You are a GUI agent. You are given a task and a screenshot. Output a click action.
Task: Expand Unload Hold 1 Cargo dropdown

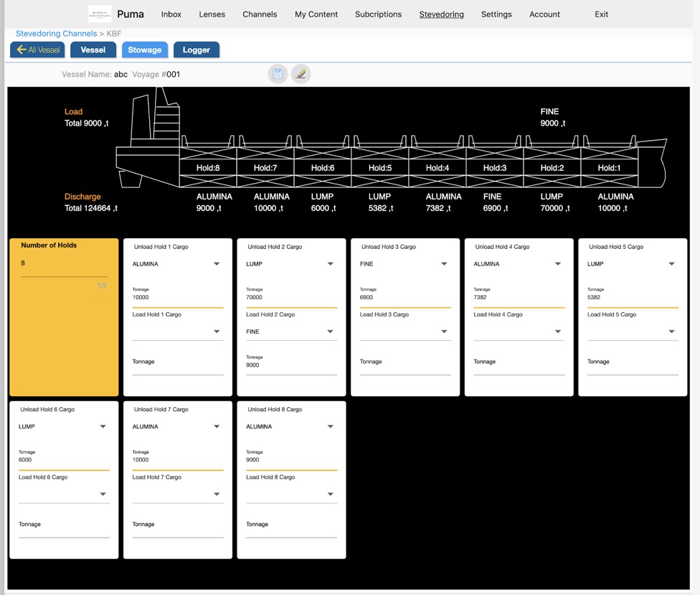178,264
